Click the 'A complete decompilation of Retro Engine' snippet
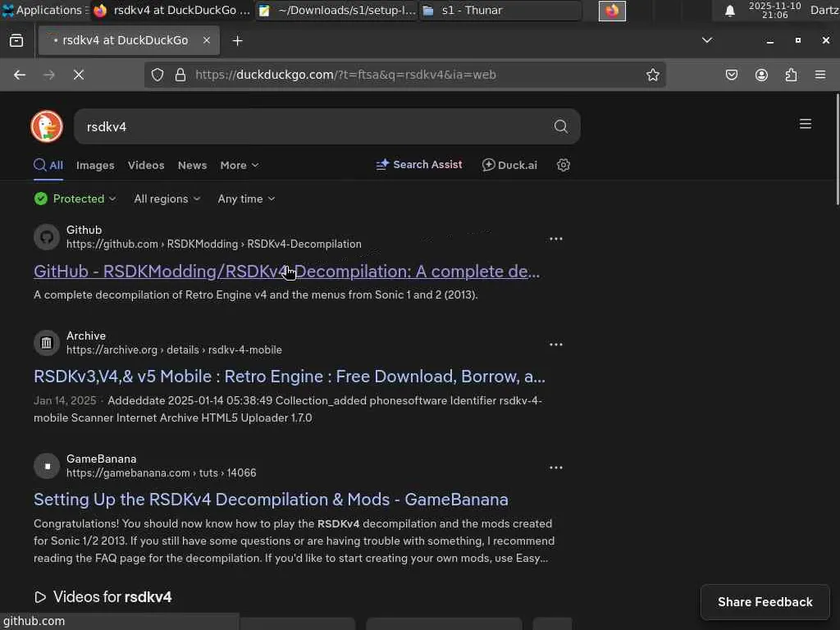Screen dimensions: 840x630 pyautogui.click(x=256, y=294)
